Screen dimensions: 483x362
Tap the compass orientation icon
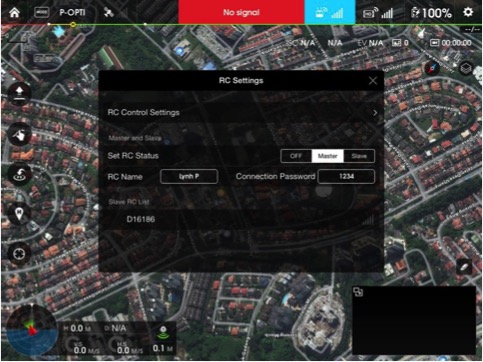click(432, 69)
